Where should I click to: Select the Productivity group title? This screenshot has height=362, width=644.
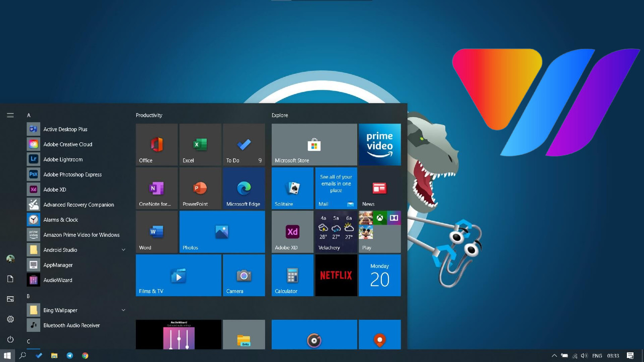tap(149, 115)
